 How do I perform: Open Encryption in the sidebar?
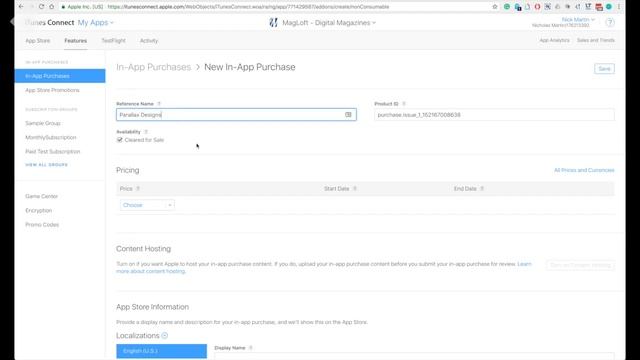38,210
